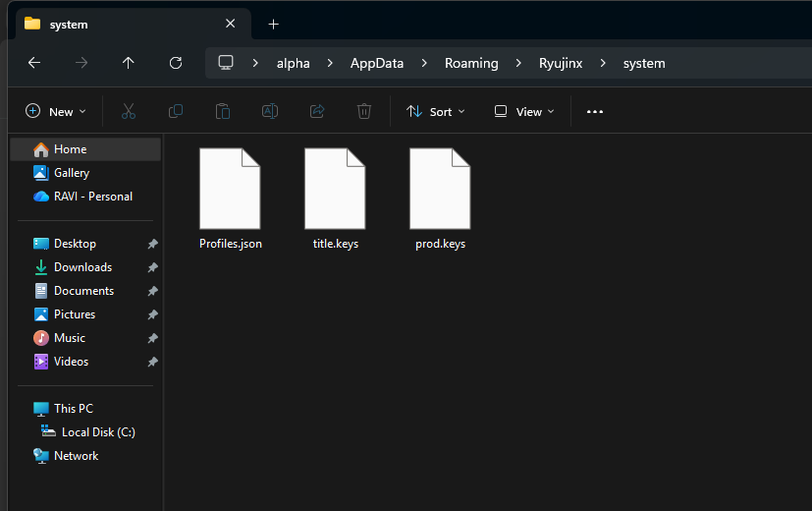The image size is (812, 511).
Task: Click the Cut scissors icon
Action: [x=129, y=111]
